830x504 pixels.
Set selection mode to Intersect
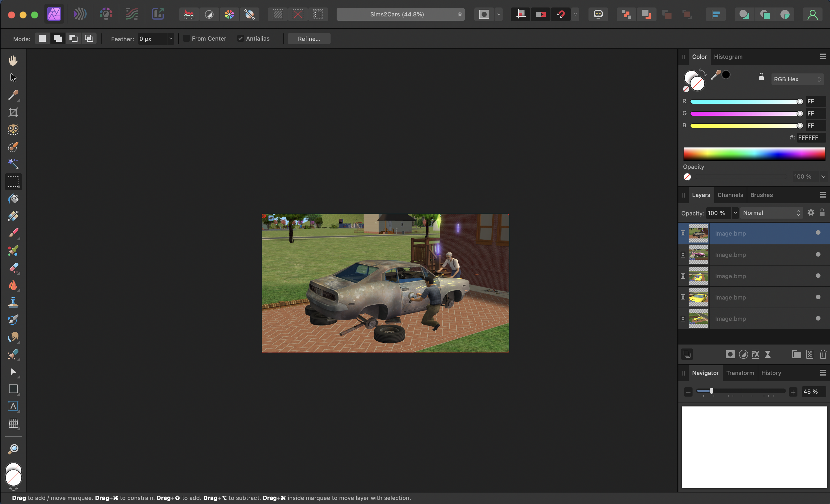[89, 38]
